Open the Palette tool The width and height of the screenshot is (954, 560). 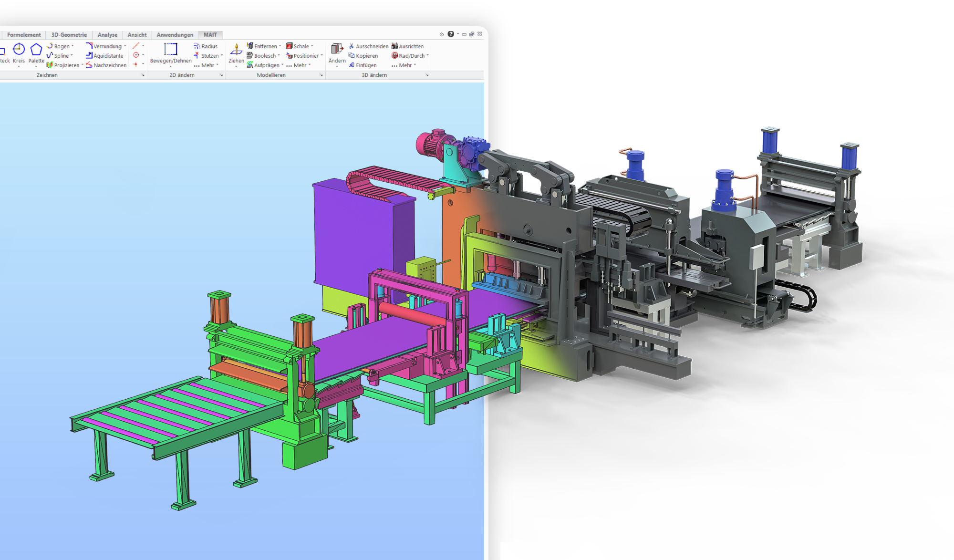36,49
